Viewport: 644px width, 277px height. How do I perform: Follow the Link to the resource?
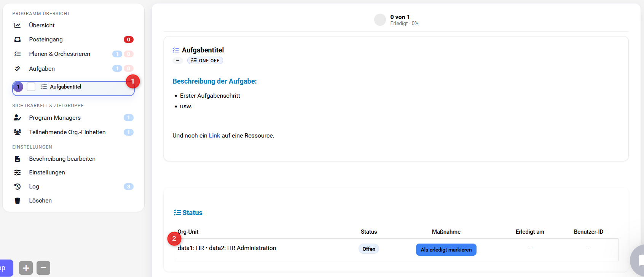(x=214, y=136)
